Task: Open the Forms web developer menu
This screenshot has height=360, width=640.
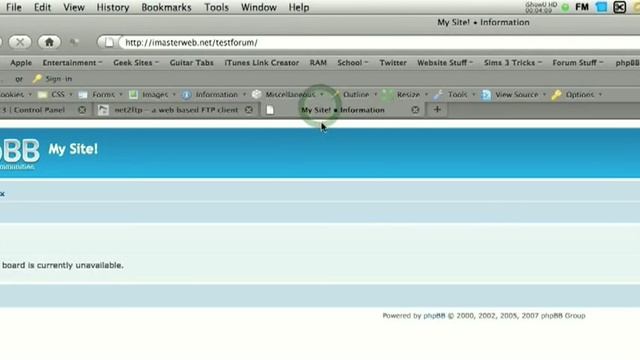Action: [x=103, y=95]
